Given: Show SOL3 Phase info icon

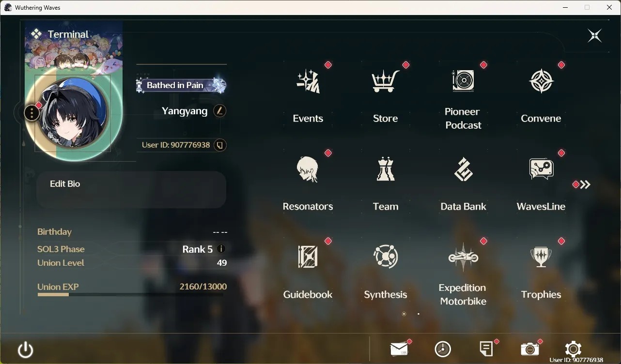Looking at the screenshot, I should click(x=221, y=249).
